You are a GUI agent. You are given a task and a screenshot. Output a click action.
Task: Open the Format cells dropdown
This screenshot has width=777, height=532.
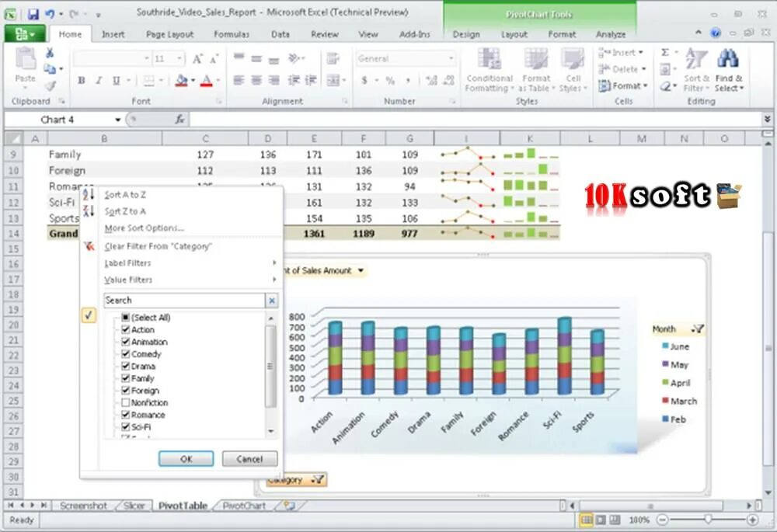pyautogui.click(x=623, y=86)
